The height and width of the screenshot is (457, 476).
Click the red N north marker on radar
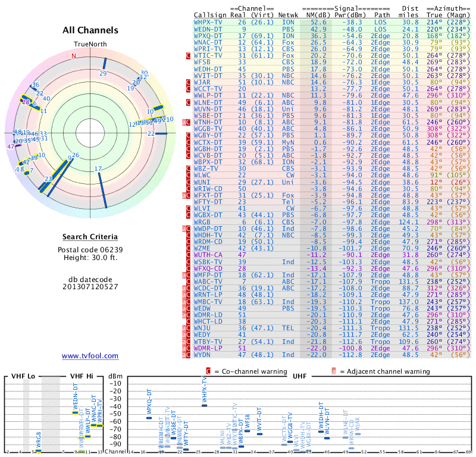pyautogui.click(x=74, y=56)
